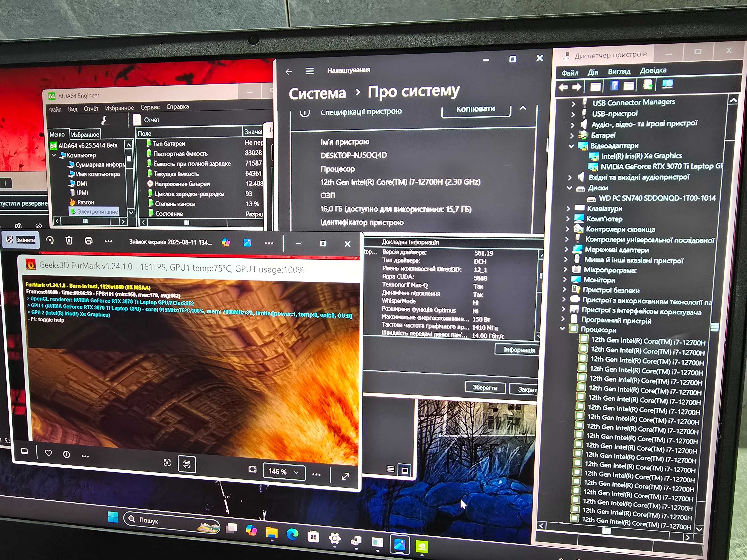Image resolution: width=747 pixels, height=560 pixels.
Task: Click Зберегти button in NVIDIA info dialog
Action: (485, 388)
